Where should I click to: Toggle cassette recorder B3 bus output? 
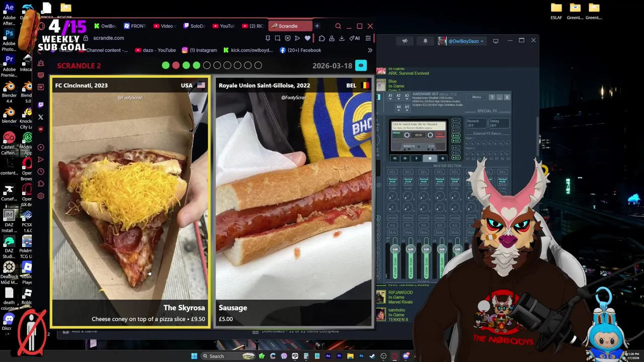click(456, 157)
